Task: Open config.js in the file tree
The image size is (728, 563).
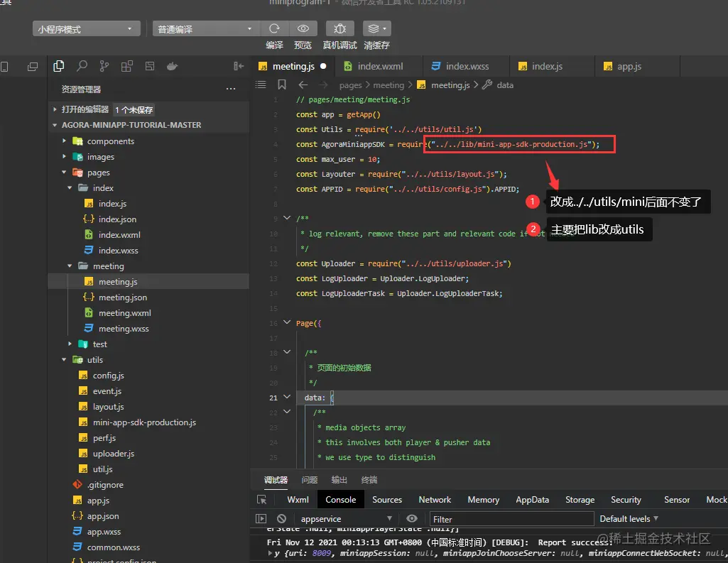Action: [108, 376]
